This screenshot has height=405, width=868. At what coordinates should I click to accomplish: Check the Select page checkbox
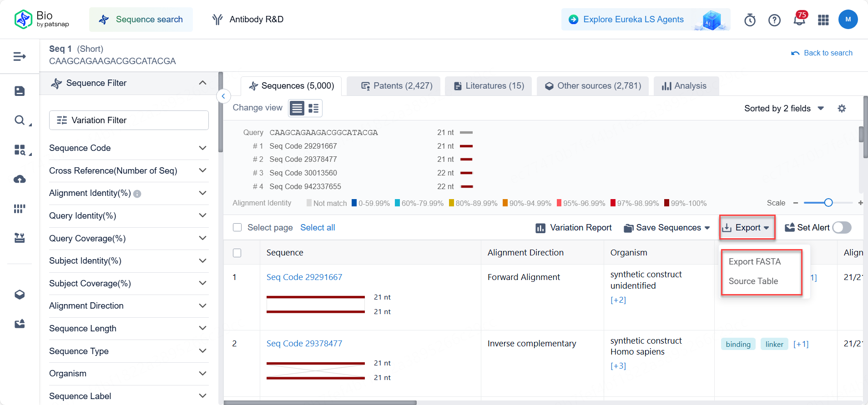tap(237, 227)
